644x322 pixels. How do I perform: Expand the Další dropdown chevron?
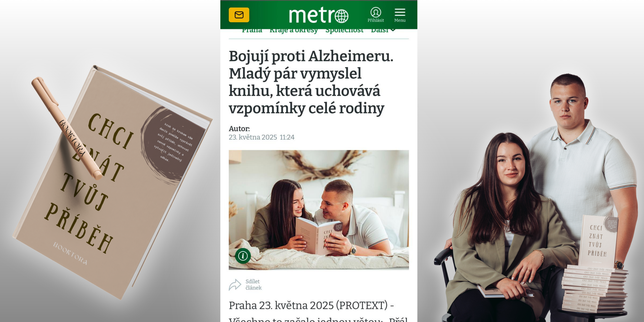point(393,30)
